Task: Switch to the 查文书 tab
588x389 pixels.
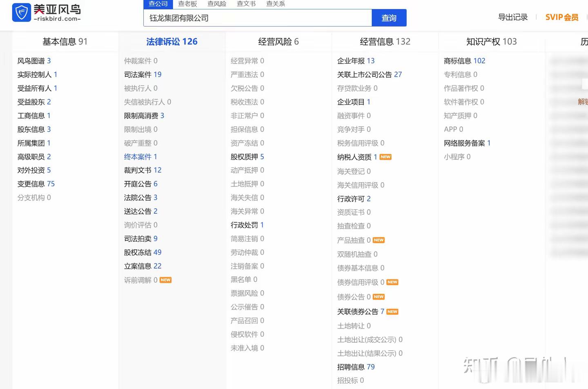Action: click(x=246, y=4)
